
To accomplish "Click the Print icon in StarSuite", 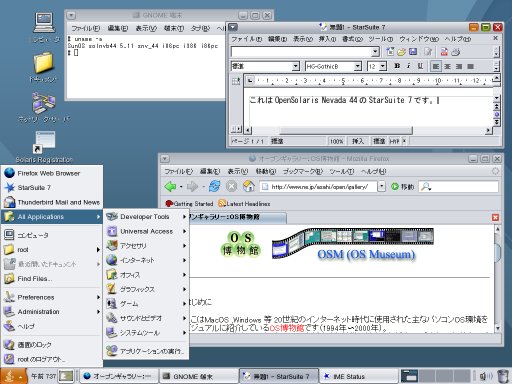I will pos(456,51).
